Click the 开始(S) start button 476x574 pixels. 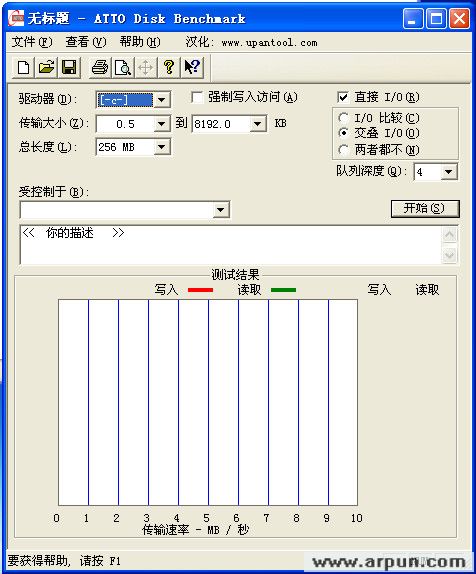[425, 209]
